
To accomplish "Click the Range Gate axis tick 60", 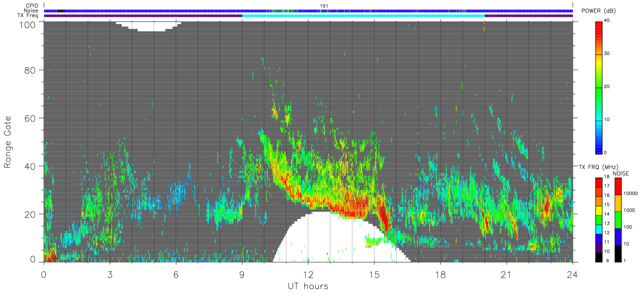I will (30, 118).
